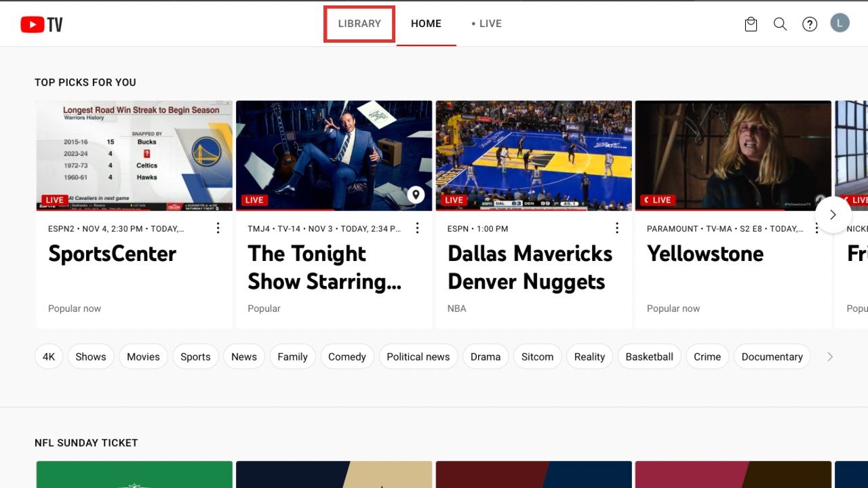Image resolution: width=868 pixels, height=488 pixels.
Task: Click the right arrow to browse more Top Picks
Action: (x=833, y=215)
